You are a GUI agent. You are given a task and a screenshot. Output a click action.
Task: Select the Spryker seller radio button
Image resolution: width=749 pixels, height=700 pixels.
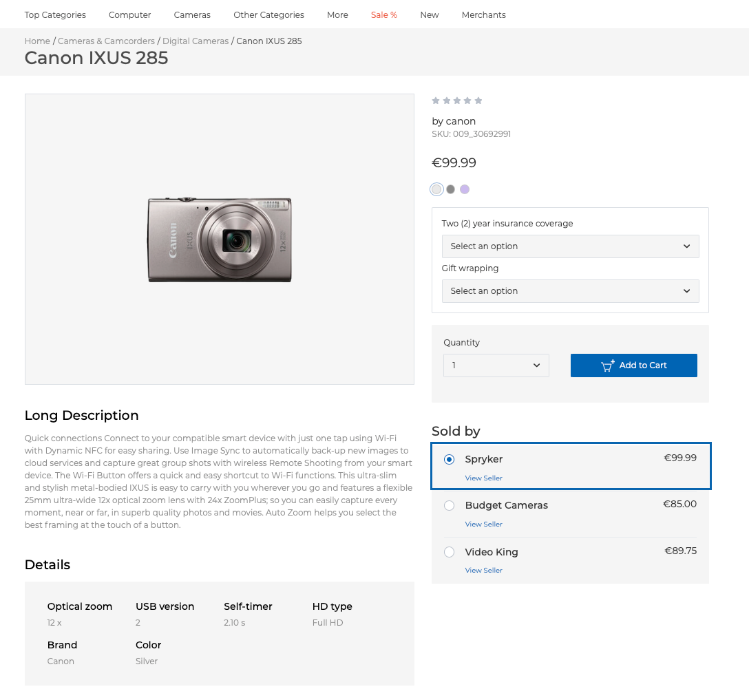pos(449,459)
